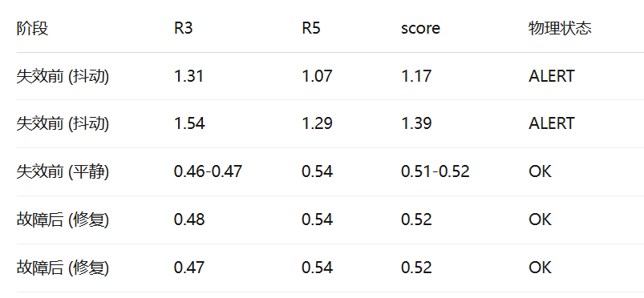This screenshot has width=644, height=298.
Task: Click ALERT status in the score 1.39 row
Action: click(x=552, y=123)
